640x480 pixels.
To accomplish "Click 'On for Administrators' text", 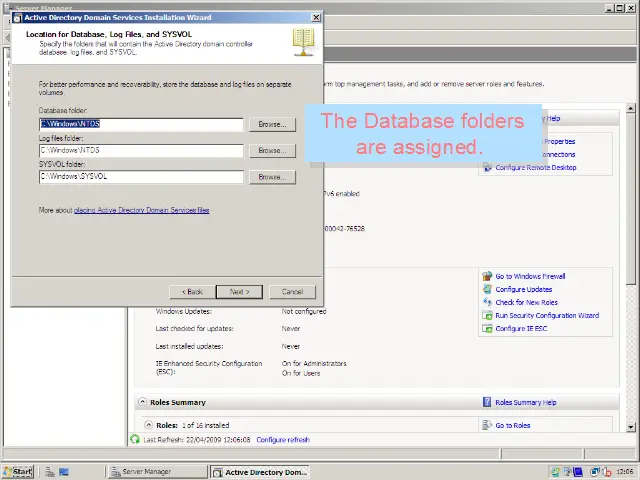I will [314, 363].
